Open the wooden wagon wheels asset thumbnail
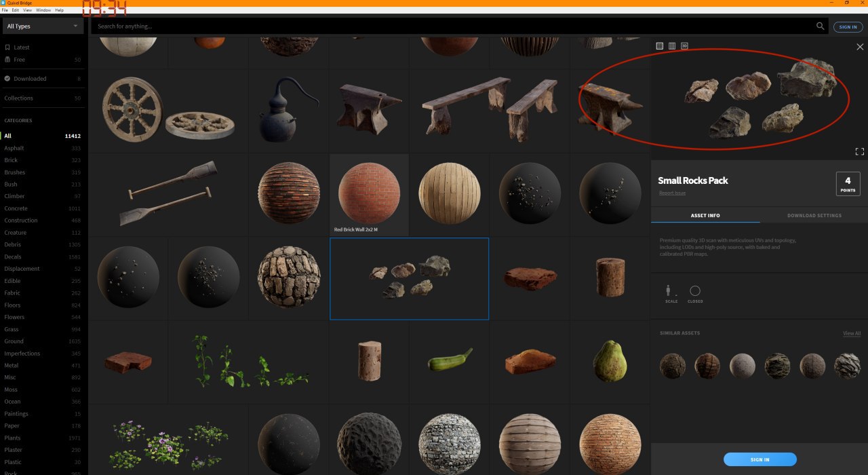Image resolution: width=868 pixels, height=475 pixels. point(168,111)
